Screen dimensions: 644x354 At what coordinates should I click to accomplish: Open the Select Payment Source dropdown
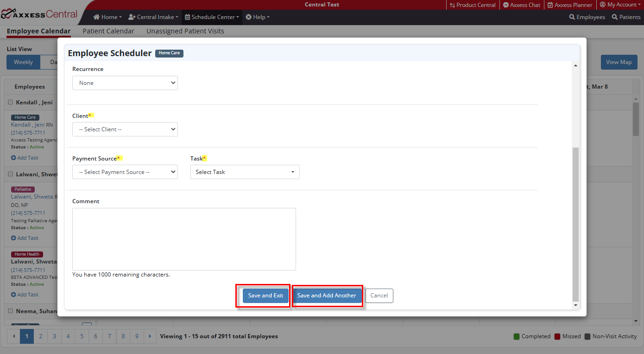pyautogui.click(x=125, y=172)
